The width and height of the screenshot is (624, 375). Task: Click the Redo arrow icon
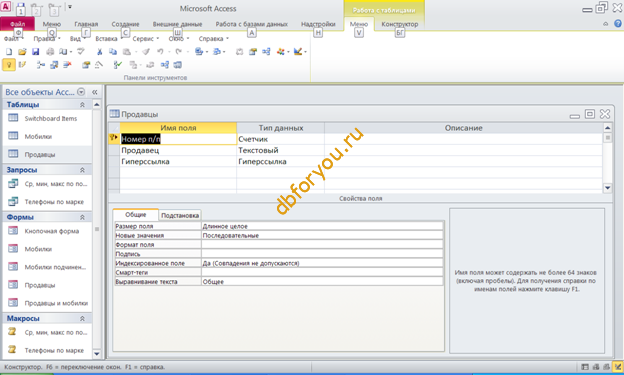[x=178, y=51]
